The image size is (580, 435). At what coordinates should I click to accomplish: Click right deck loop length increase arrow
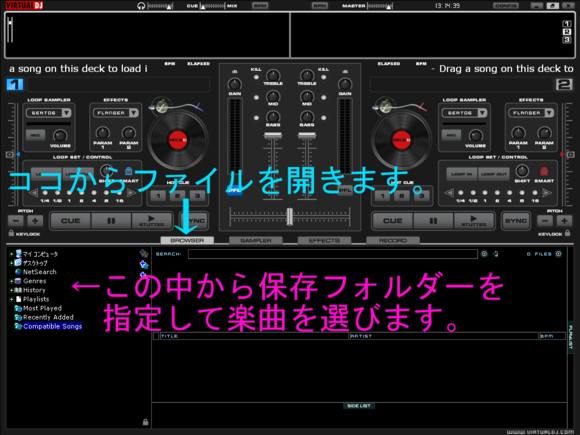547,192
